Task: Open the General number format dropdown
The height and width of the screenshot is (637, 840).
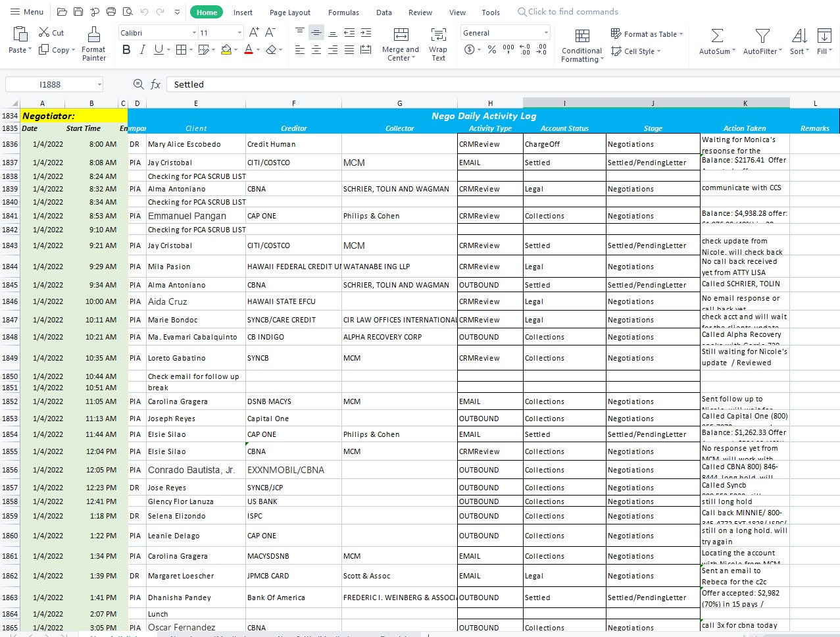Action: click(x=546, y=33)
